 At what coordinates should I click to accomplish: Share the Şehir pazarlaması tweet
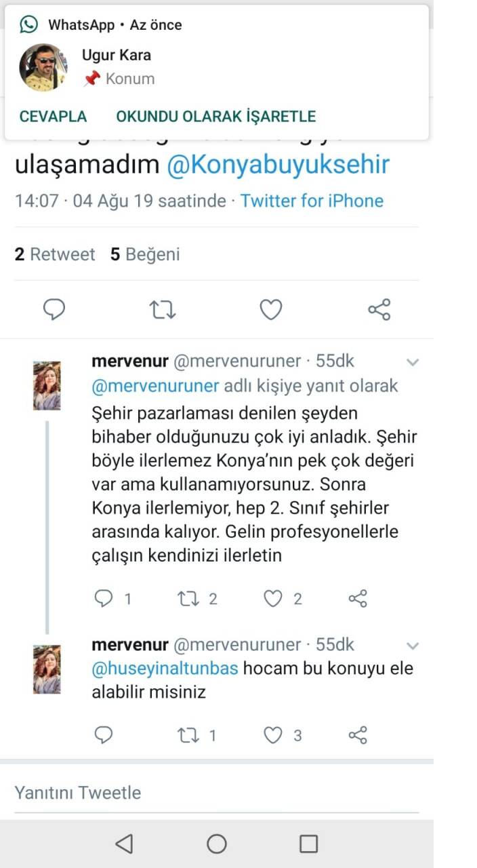point(358,598)
